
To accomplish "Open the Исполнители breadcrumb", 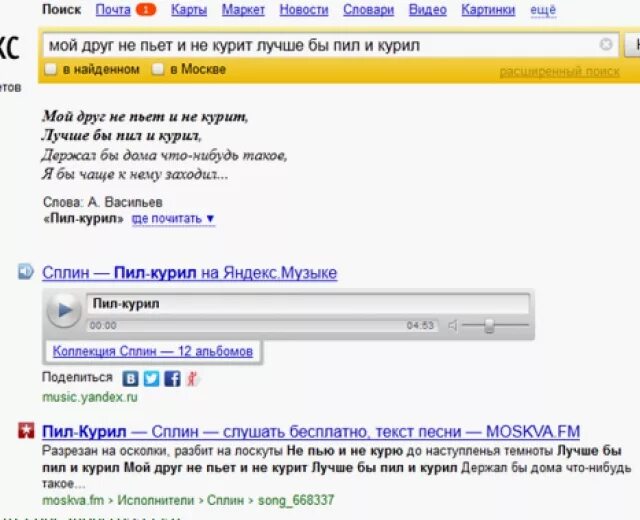I will pos(156,500).
